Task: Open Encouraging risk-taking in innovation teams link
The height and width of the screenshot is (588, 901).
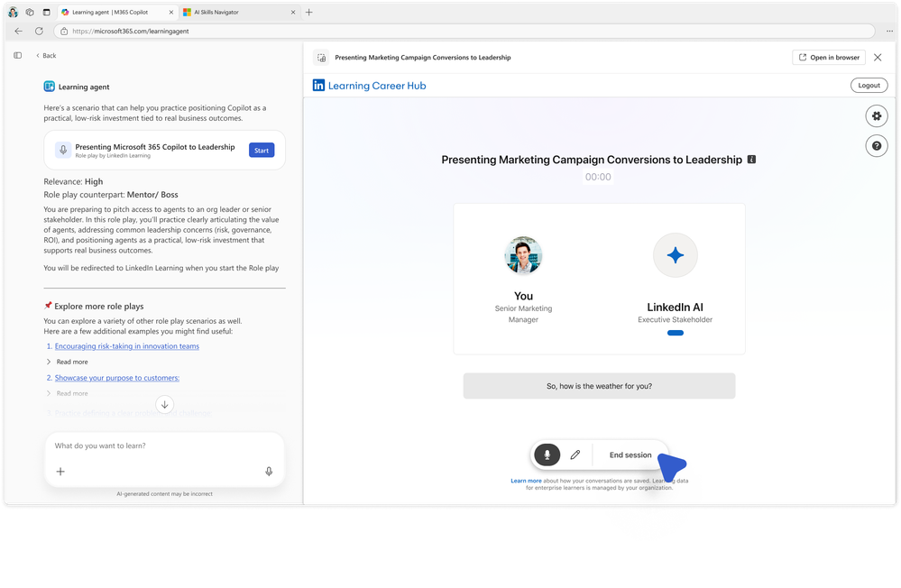Action: [x=127, y=346]
